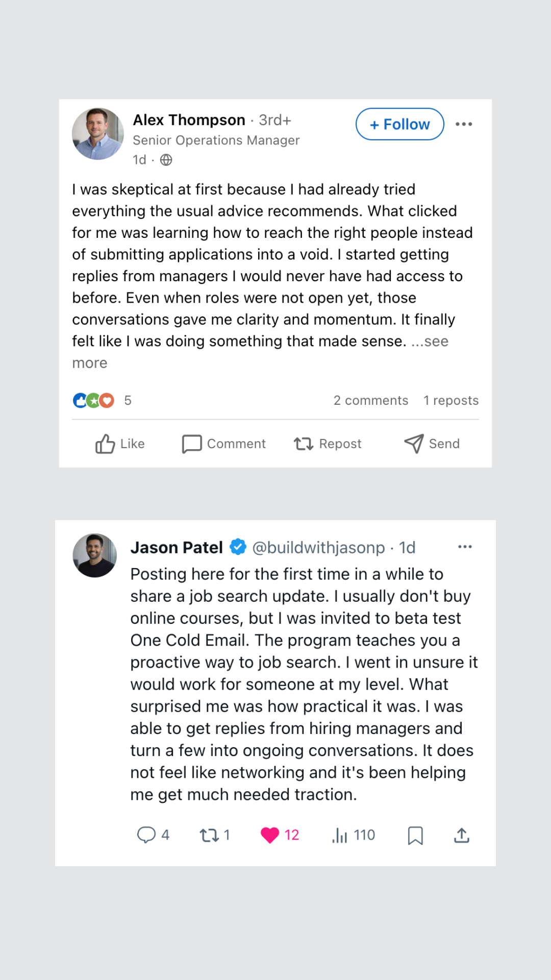This screenshot has height=980, width=551.
Task: Open the reply bubble icon on Jason's post
Action: tap(147, 835)
